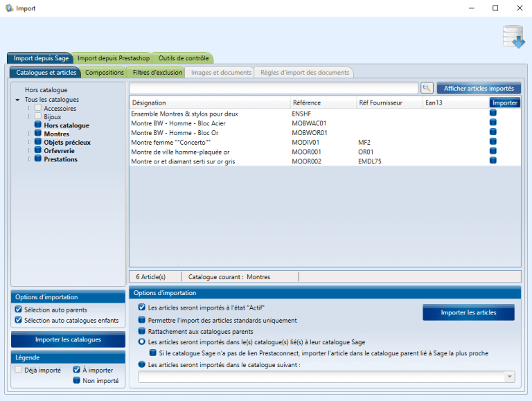Select radio for import into catalogue suivant
This screenshot has width=532, height=401.
point(142,364)
